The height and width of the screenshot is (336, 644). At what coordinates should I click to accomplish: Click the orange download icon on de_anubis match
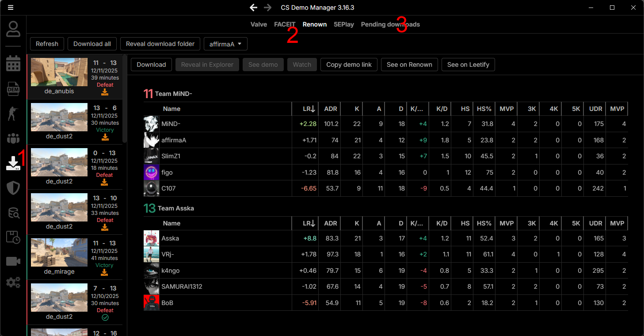pos(105,92)
